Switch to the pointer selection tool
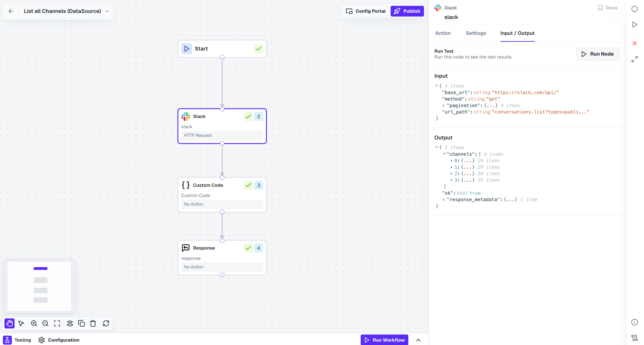Image resolution: width=644 pixels, height=345 pixels. [21, 323]
